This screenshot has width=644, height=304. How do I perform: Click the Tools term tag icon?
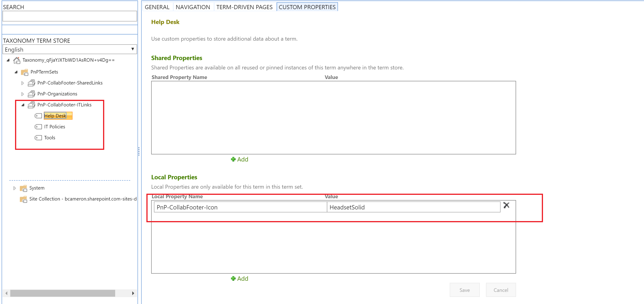(x=38, y=138)
